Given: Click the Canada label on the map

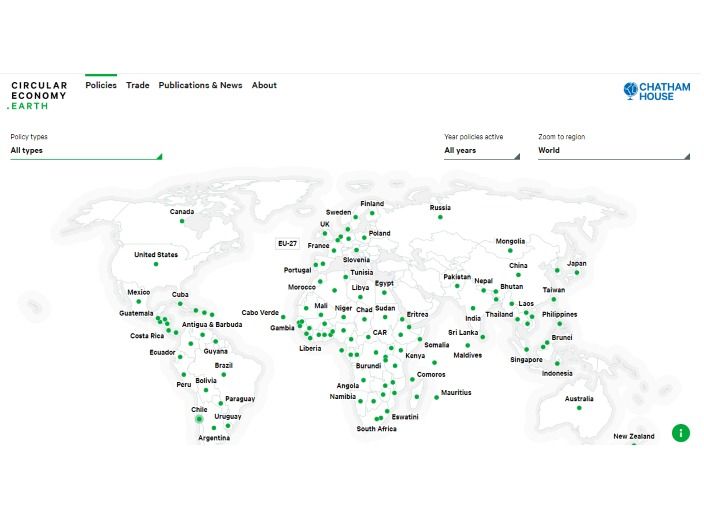Looking at the screenshot, I should (x=182, y=211).
